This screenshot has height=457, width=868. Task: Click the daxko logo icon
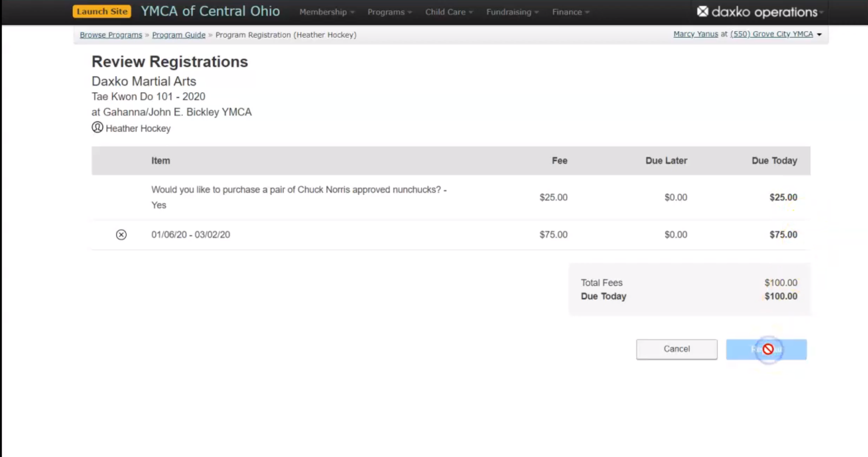(x=702, y=11)
